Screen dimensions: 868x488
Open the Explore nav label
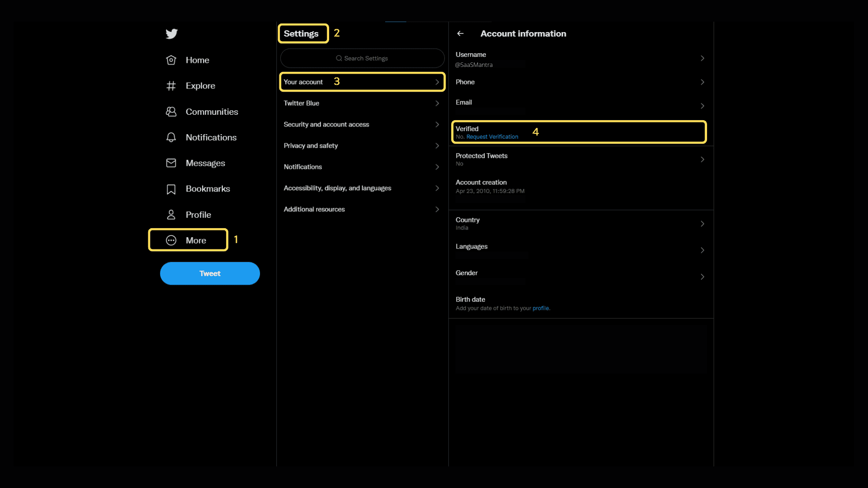200,86
